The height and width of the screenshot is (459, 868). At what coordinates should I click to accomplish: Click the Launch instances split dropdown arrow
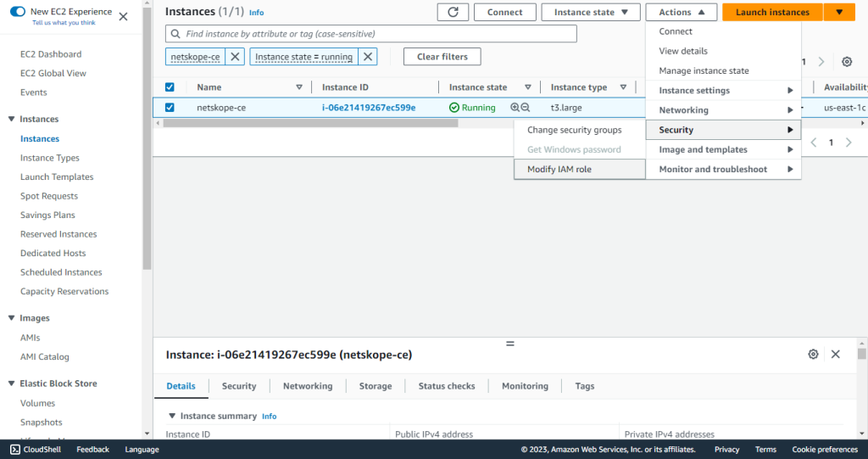pos(839,12)
